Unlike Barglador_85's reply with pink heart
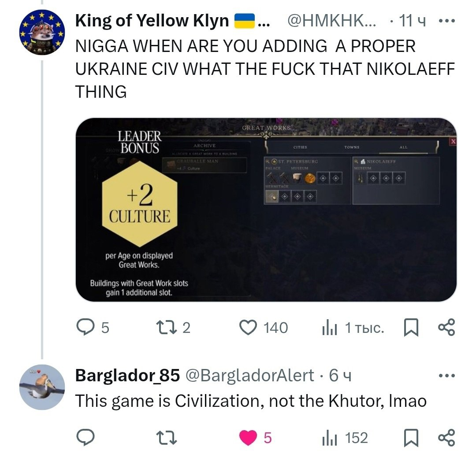This screenshot has width=476, height=461. point(248,438)
